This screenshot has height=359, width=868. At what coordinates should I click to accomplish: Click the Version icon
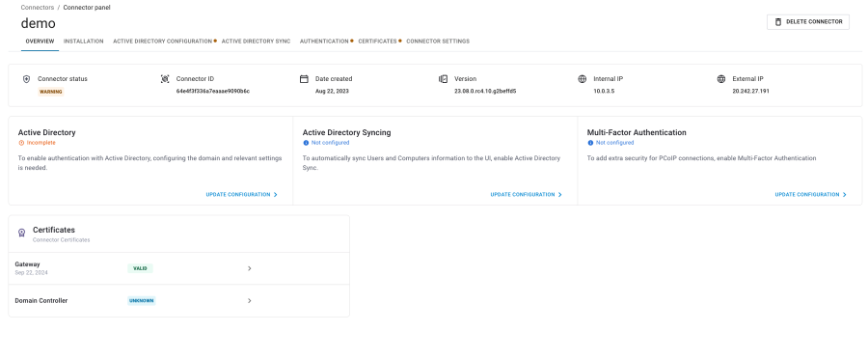click(x=443, y=79)
